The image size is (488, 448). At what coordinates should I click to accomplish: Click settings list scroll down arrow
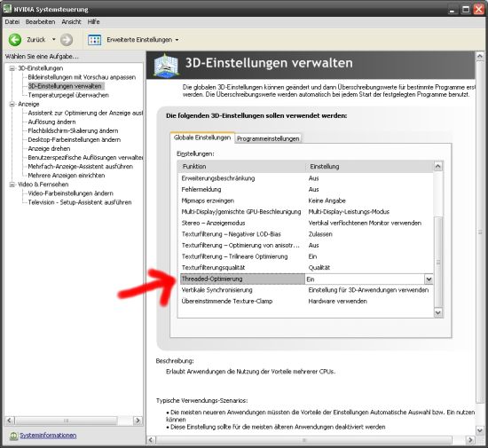point(438,312)
